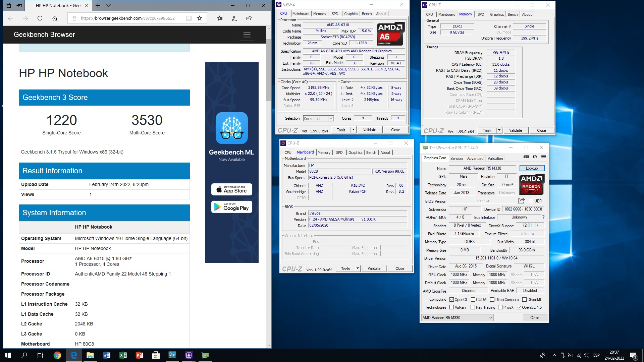Open Socket #1 selection dropdown
Image resolution: width=644 pixels, height=362 pixels.
point(318,119)
